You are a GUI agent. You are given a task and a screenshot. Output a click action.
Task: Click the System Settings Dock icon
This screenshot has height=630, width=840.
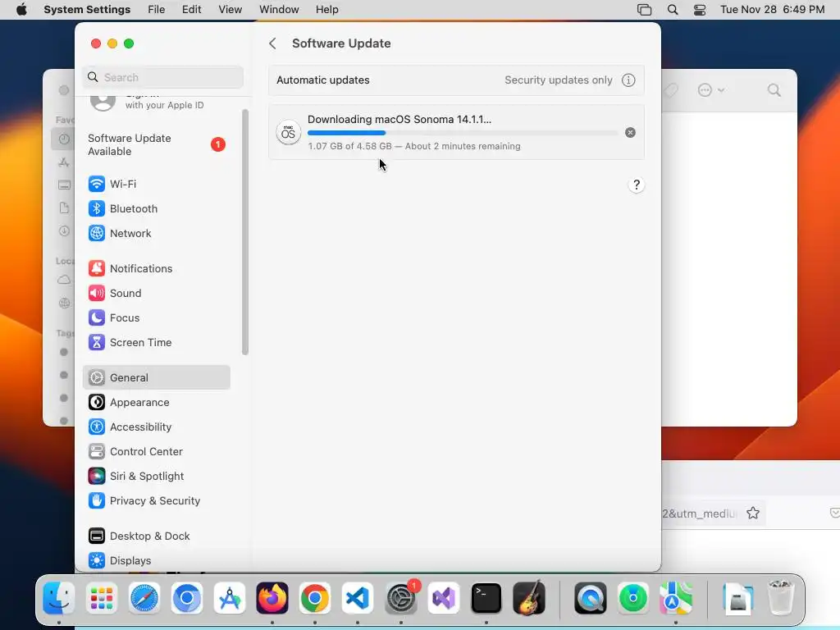(401, 598)
